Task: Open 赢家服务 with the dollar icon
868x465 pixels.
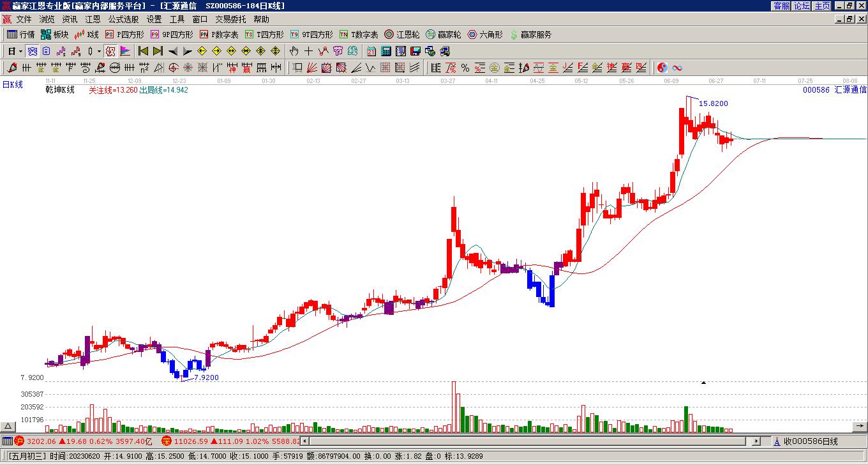Action: (530, 34)
